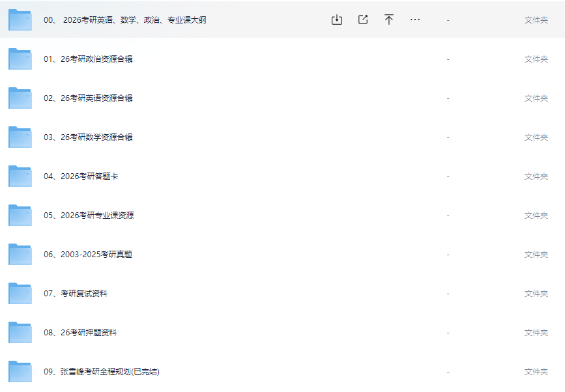Click the size dash in the 03 数学 row

tap(448, 137)
